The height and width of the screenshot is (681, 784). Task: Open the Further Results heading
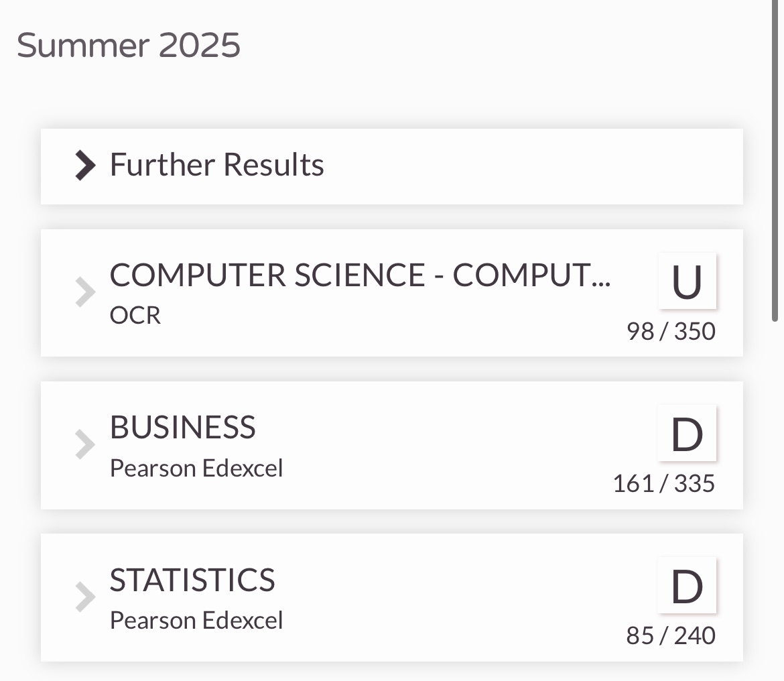pyautogui.click(x=217, y=165)
